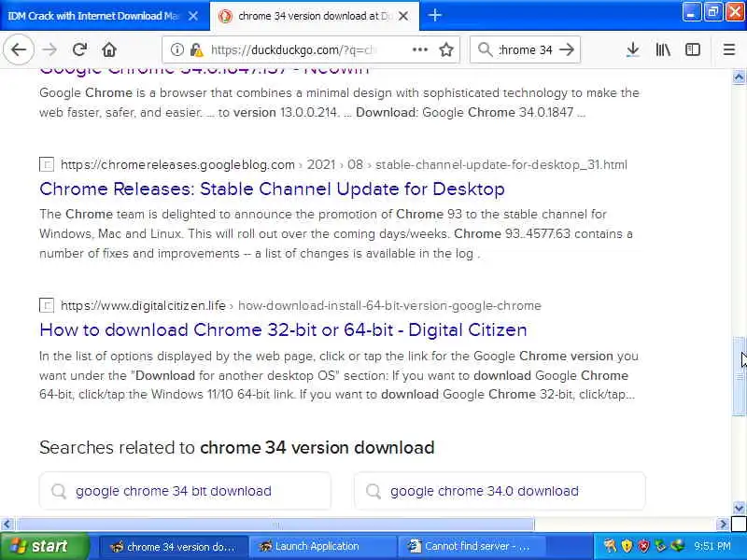The image size is (747, 560).
Task: Click the 9:51 PM taskbar clock
Action: click(x=712, y=546)
